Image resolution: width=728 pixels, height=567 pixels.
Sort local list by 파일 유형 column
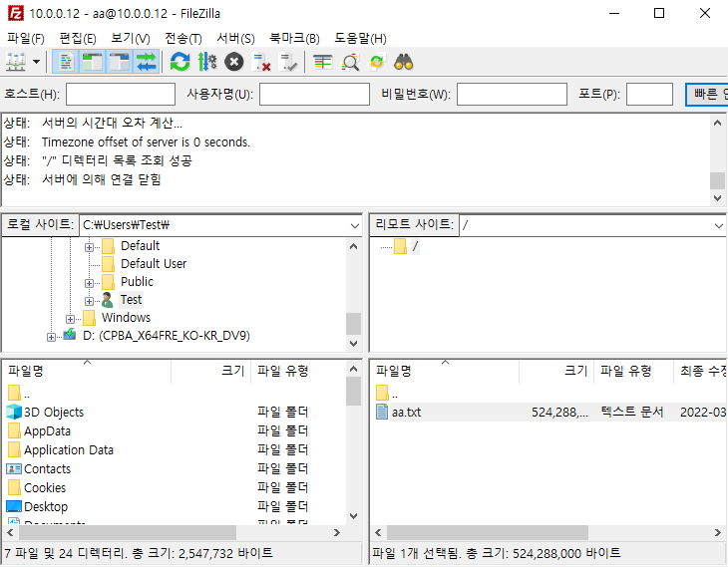(298, 371)
